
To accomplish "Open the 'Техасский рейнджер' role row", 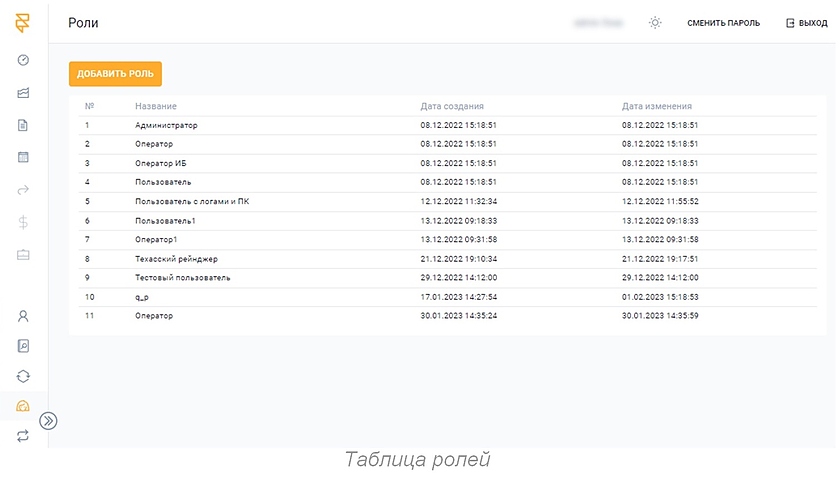I will [x=176, y=258].
